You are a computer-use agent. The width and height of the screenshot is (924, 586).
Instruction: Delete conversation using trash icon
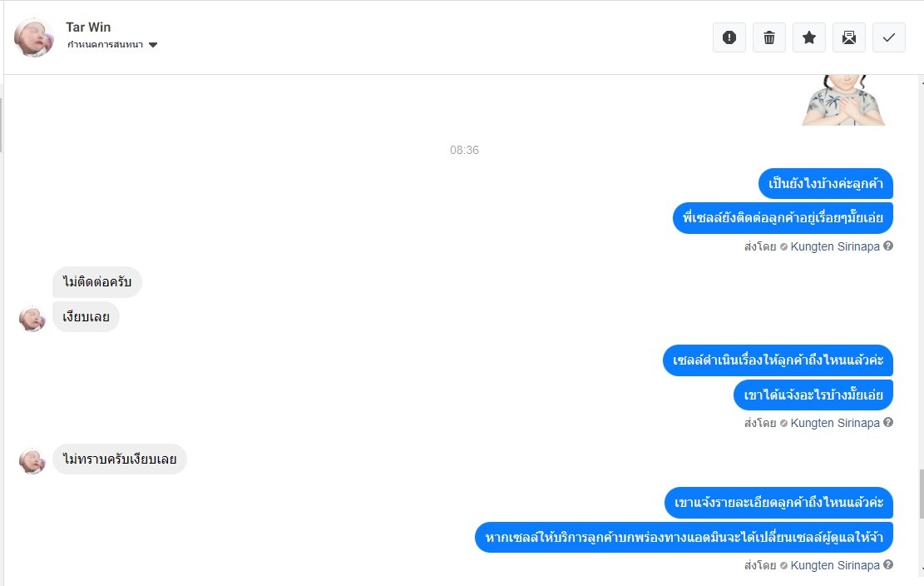[769, 37]
